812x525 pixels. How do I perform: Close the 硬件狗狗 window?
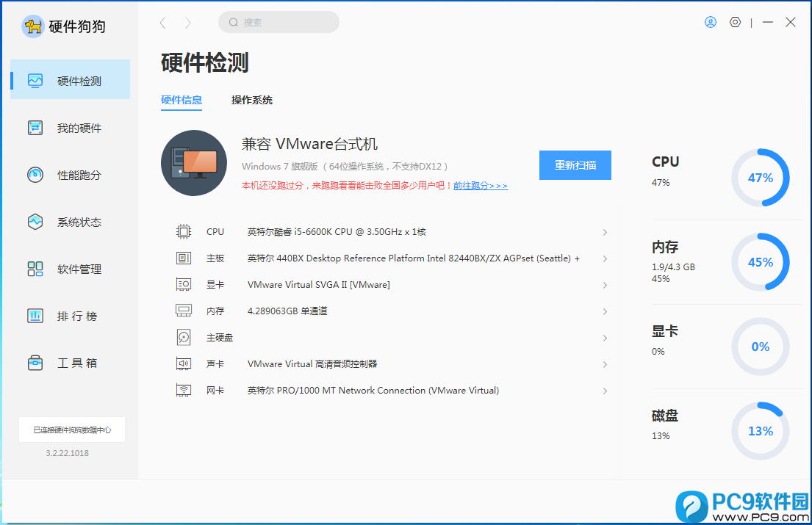coord(790,22)
